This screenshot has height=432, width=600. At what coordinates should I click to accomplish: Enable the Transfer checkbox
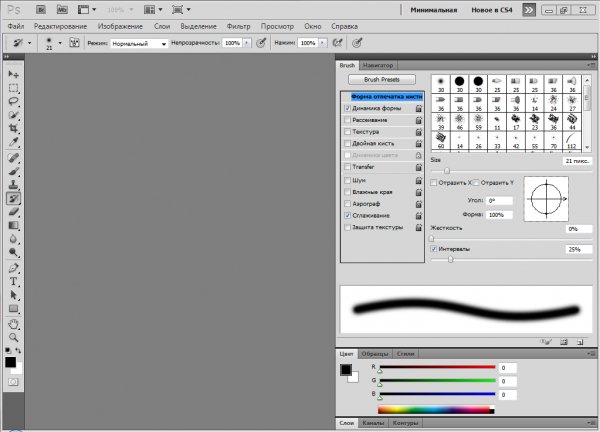(x=347, y=167)
